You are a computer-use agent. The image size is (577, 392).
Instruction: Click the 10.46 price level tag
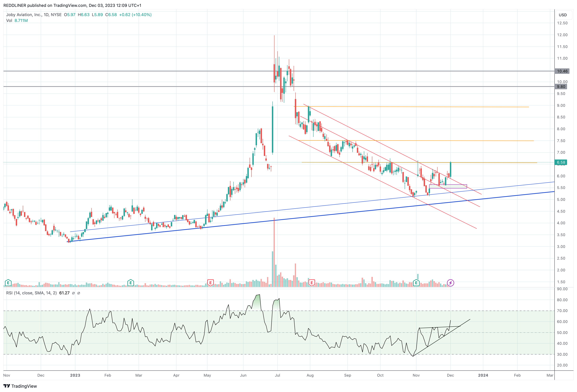(x=562, y=71)
